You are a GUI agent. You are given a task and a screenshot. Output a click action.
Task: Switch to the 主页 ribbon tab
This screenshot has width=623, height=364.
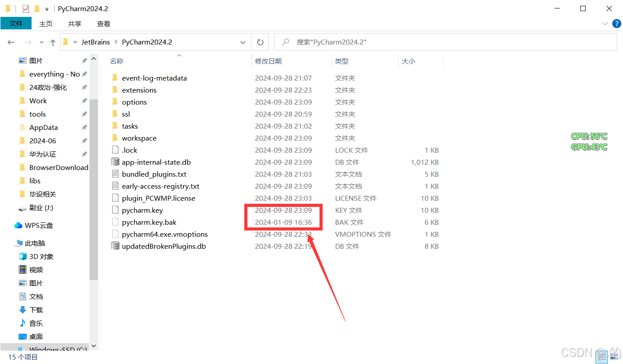pyautogui.click(x=46, y=24)
